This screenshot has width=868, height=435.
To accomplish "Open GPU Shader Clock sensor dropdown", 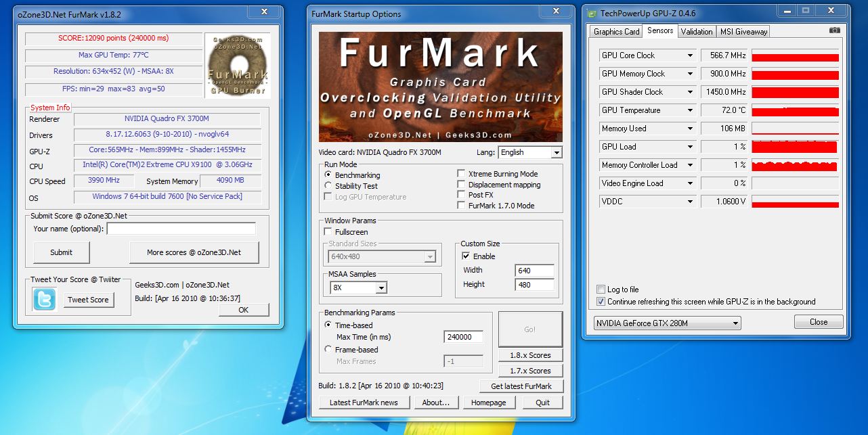I will pyautogui.click(x=691, y=92).
